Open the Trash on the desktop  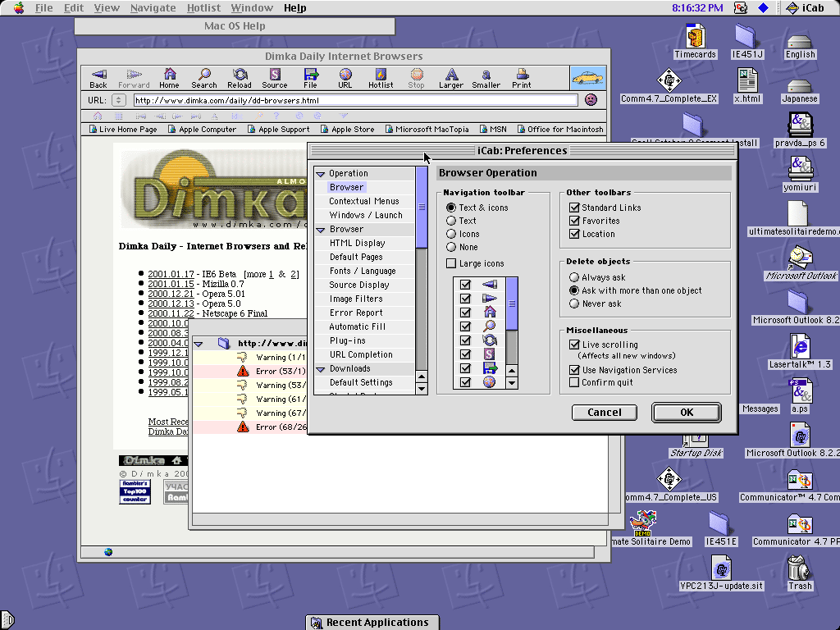pyautogui.click(x=800, y=573)
